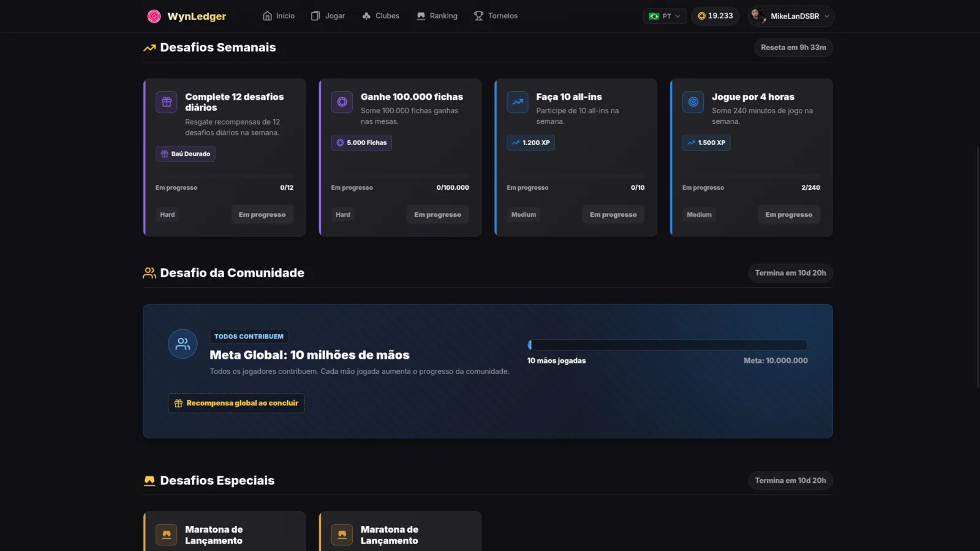The width and height of the screenshot is (980, 551).
Task: Click progress bar on Jogue por 4 horas card
Action: [751, 176]
